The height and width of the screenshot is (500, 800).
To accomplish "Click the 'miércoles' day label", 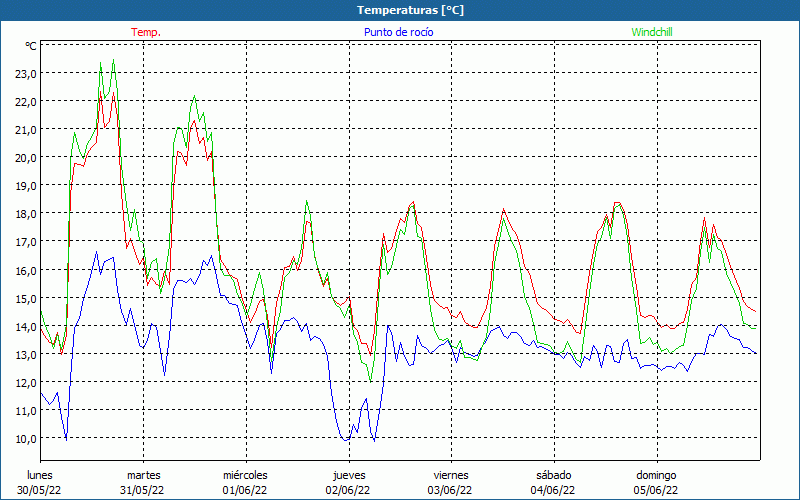I will pos(245,475).
